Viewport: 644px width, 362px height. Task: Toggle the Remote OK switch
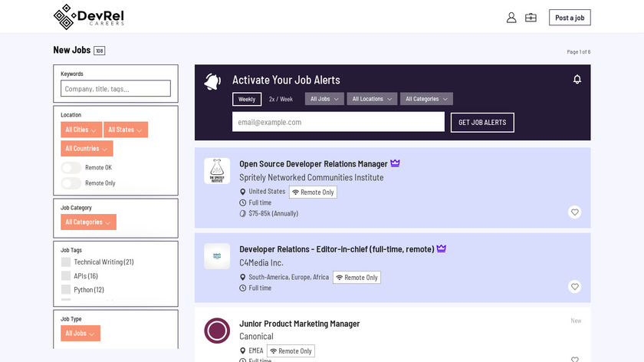tap(71, 168)
